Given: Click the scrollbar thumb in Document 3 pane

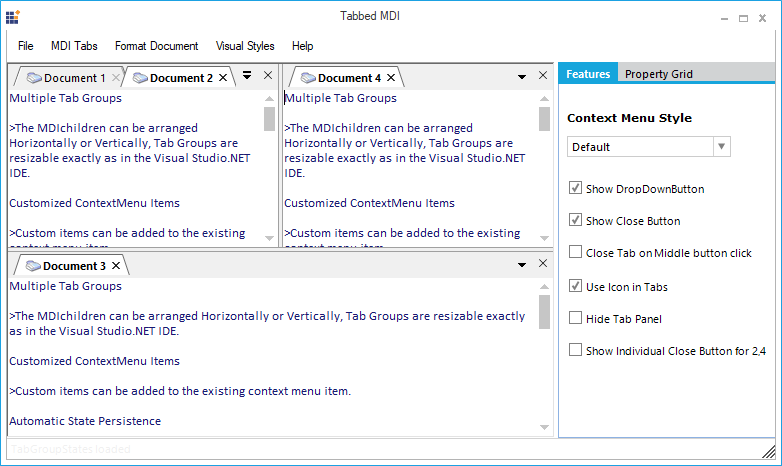Looking at the screenshot, I should (x=544, y=312).
